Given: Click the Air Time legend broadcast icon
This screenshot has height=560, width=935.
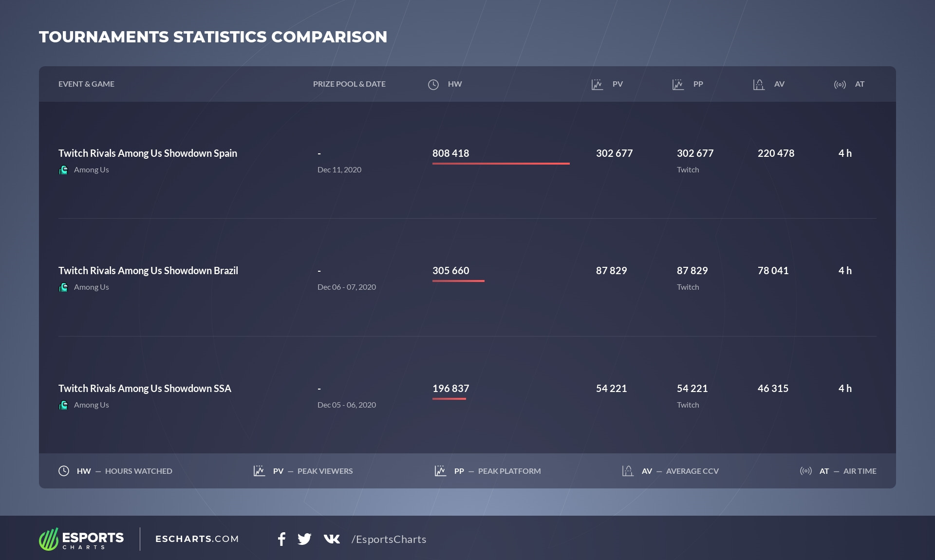Looking at the screenshot, I should point(806,471).
